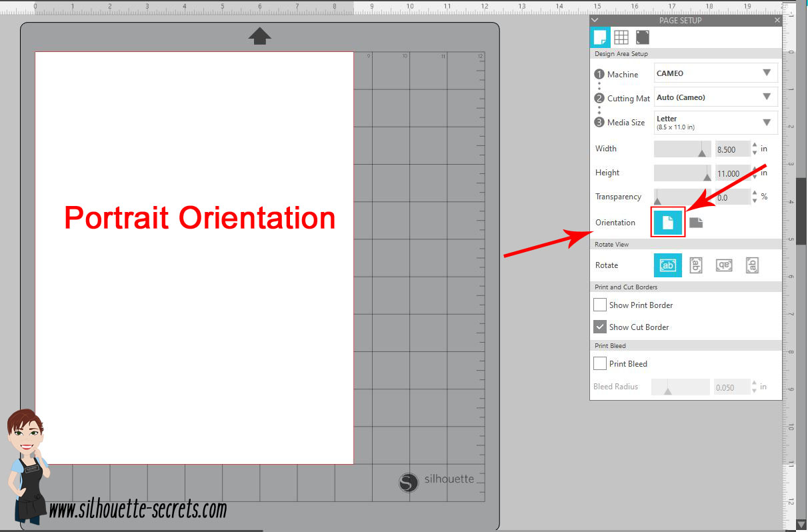The height and width of the screenshot is (532, 808).
Task: Close the Page Setup panel
Action: pyautogui.click(x=776, y=20)
